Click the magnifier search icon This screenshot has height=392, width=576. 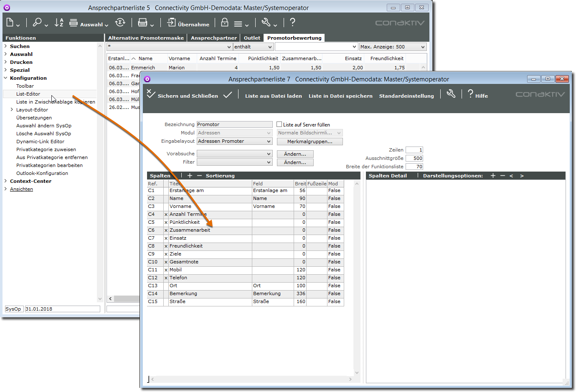point(38,23)
